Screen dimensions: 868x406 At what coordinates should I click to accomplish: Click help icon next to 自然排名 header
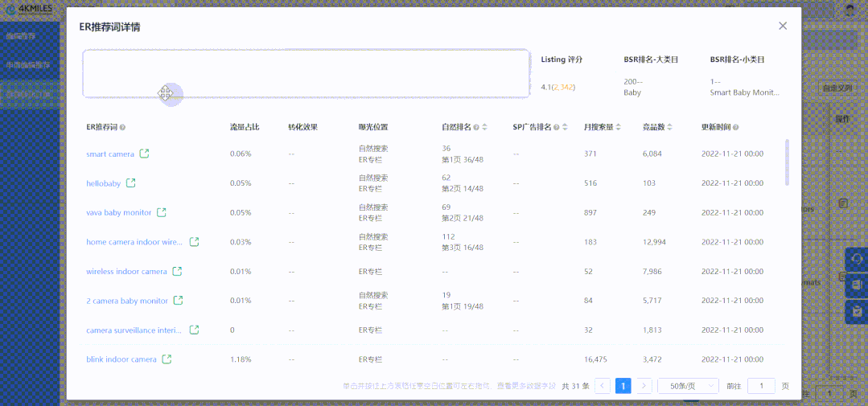475,127
